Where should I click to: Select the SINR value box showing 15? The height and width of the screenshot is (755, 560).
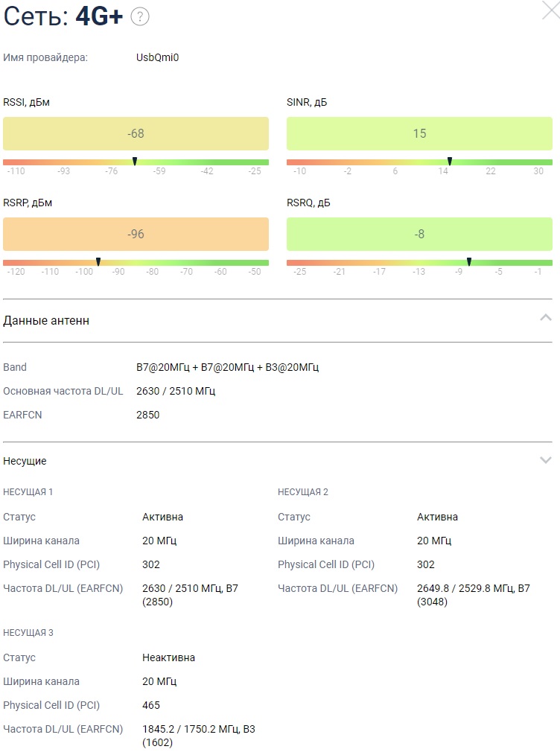[x=419, y=134]
